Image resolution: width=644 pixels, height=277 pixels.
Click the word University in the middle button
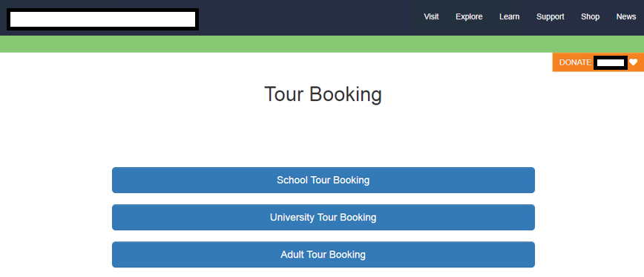[x=292, y=217]
